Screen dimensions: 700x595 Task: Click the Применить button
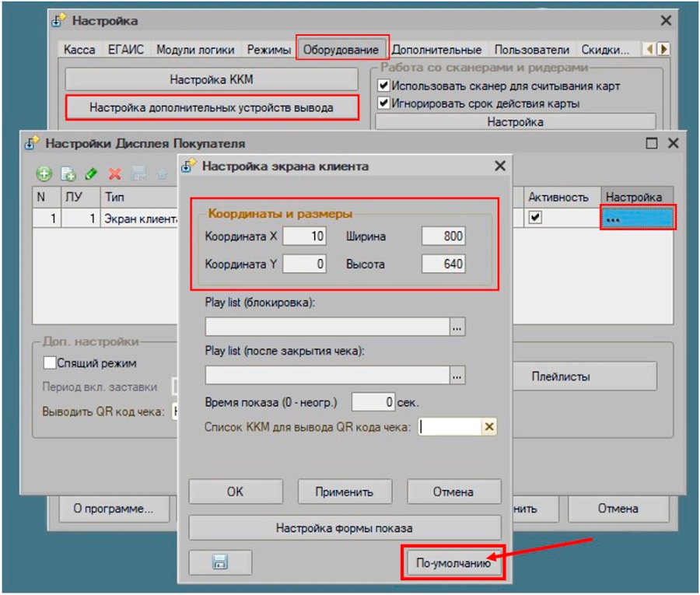pyautogui.click(x=345, y=492)
